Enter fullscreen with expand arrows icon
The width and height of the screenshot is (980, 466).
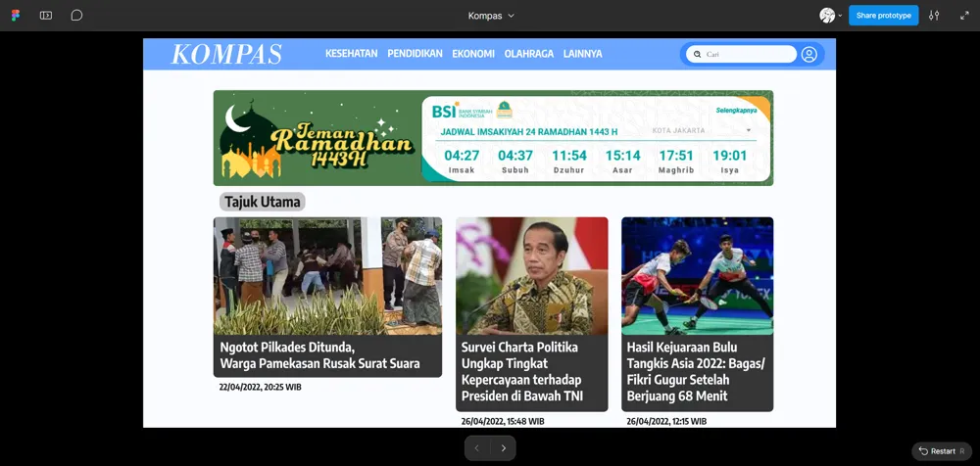964,16
